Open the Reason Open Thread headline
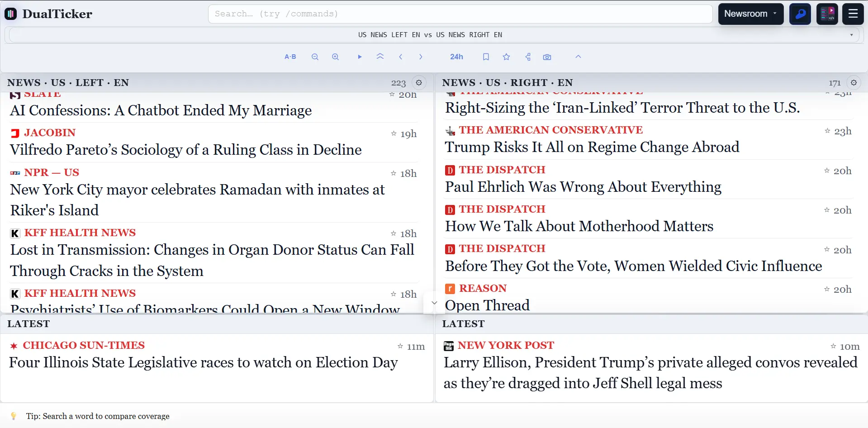Screen dimensions: 868x428 (487, 305)
